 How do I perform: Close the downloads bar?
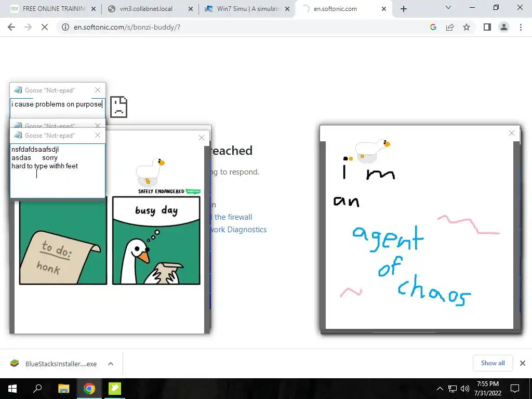click(523, 363)
